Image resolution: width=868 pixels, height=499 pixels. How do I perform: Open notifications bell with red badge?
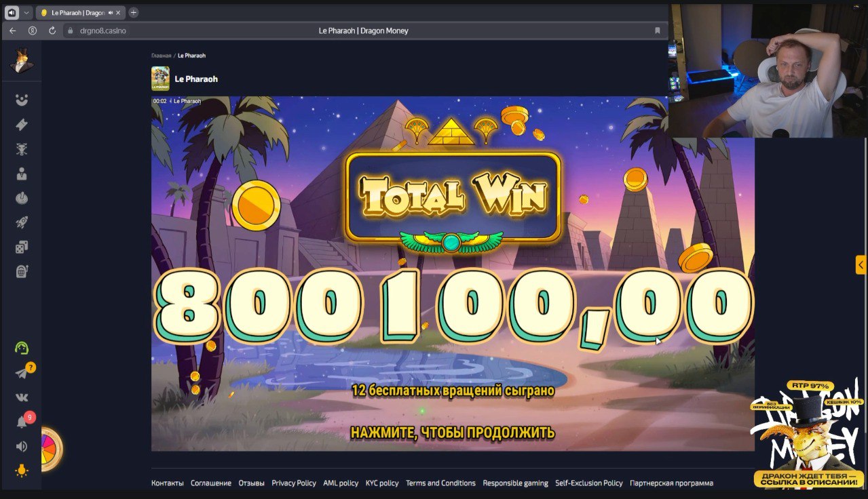coord(22,422)
